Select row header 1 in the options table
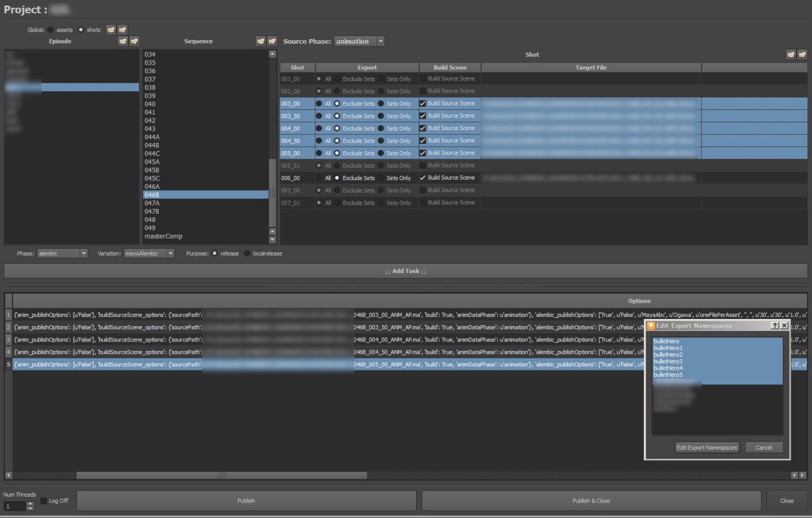 point(8,315)
